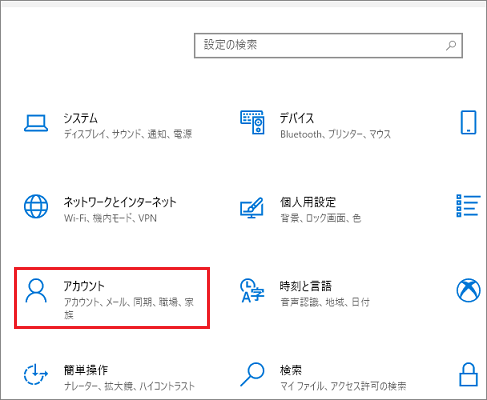Select the Accounts person icon
The height and width of the screenshot is (400, 487).
(x=36, y=291)
